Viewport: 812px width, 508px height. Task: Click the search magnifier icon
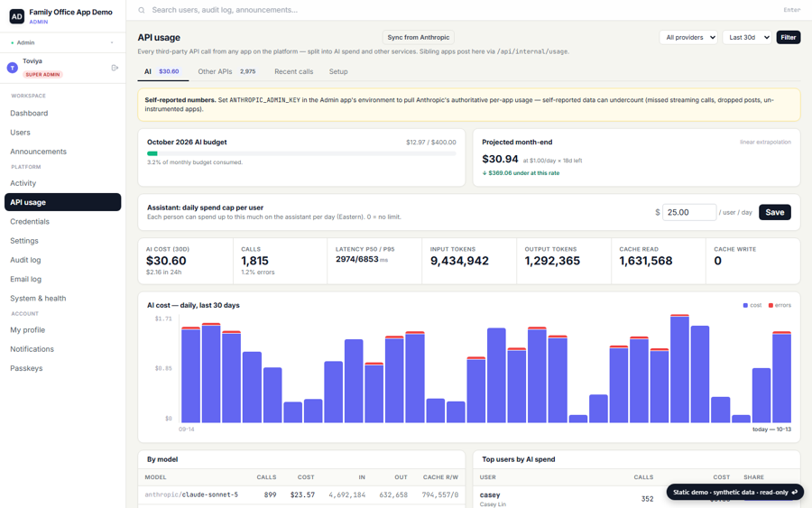tap(142, 10)
